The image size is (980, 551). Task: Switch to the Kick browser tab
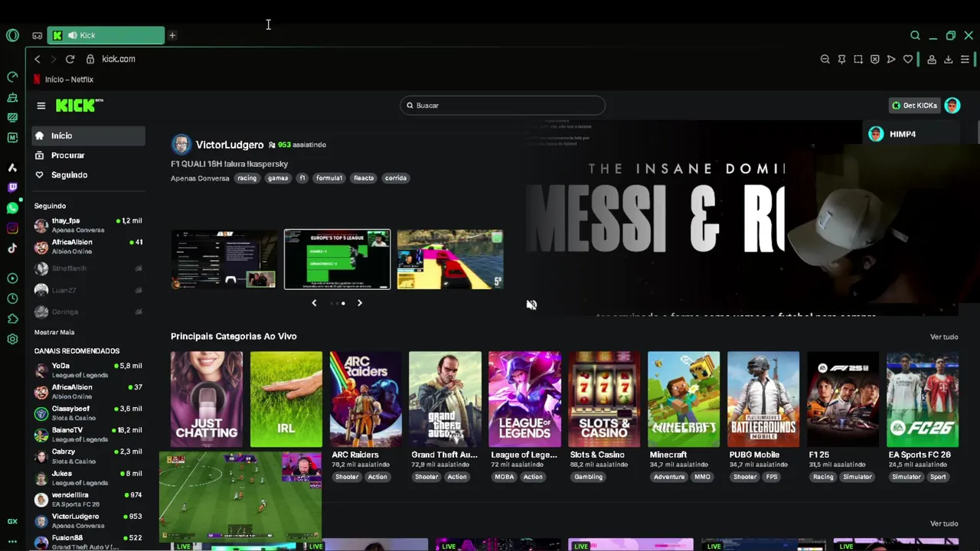coord(106,35)
